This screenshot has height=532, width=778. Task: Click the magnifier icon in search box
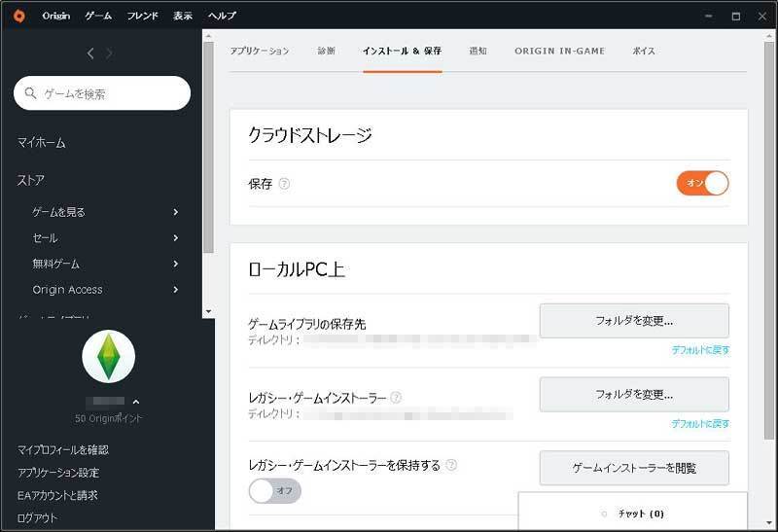(32, 94)
